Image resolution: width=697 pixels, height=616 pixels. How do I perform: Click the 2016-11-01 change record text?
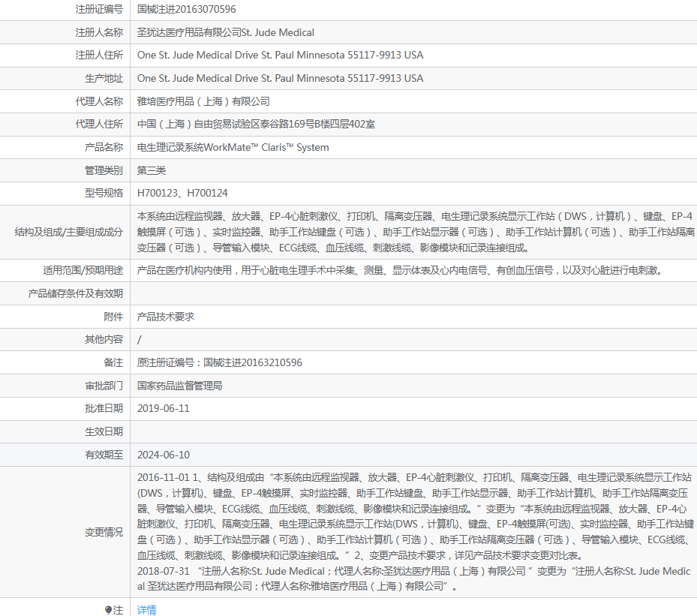[x=416, y=516]
